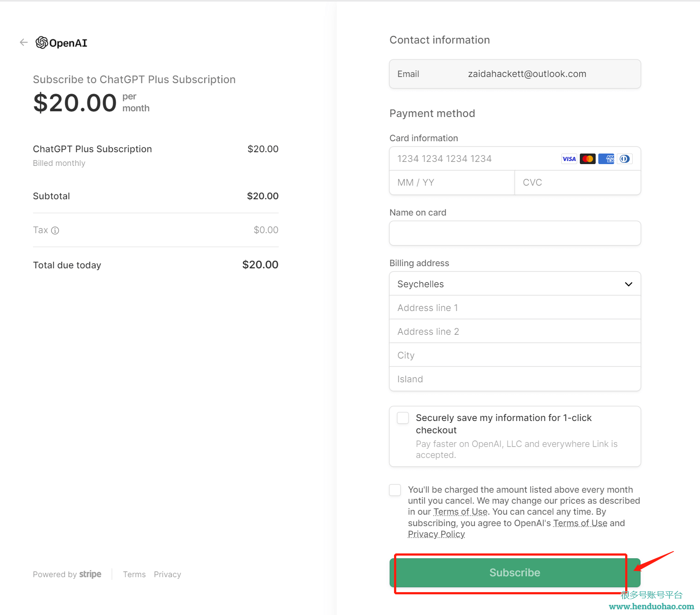The image size is (700, 615).
Task: Click the 'Subtotal' label
Action: click(x=52, y=196)
